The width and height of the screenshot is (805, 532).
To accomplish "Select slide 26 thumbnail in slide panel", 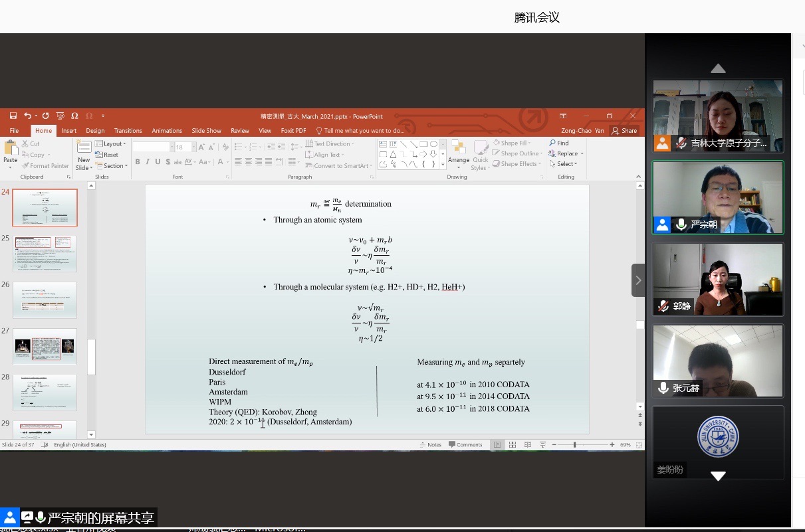I will point(45,300).
